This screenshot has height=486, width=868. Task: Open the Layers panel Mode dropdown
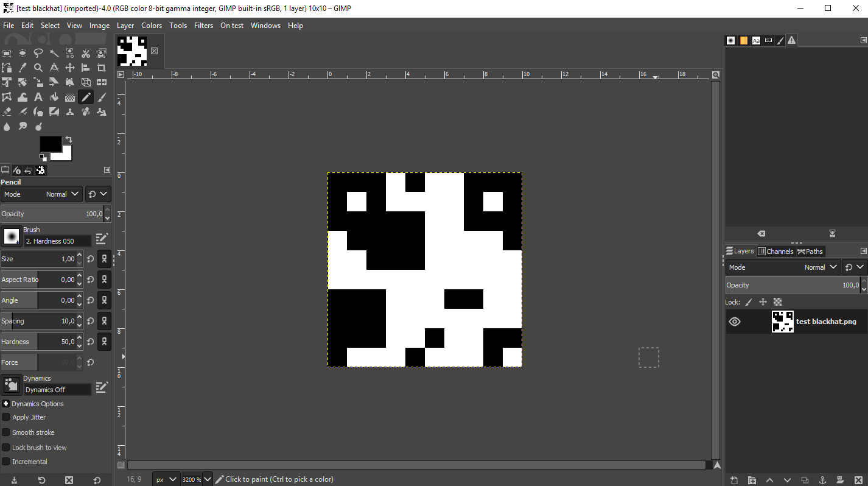(783, 267)
